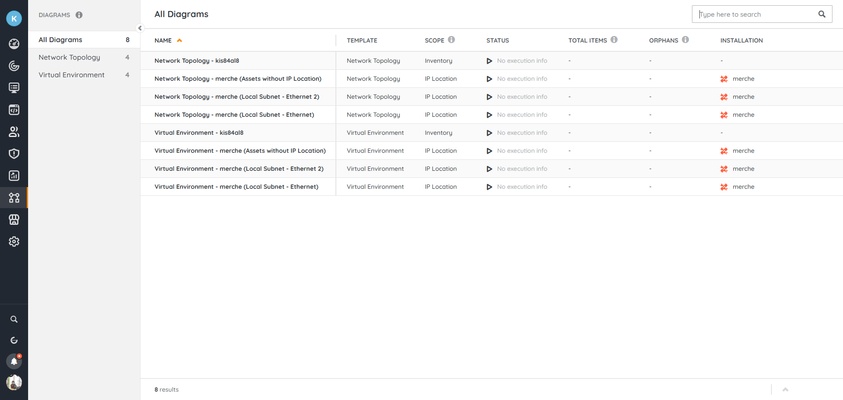Image resolution: width=843 pixels, height=400 pixels.
Task: Open Virtual Environment - kis84al8 diagram
Action: [x=199, y=133]
